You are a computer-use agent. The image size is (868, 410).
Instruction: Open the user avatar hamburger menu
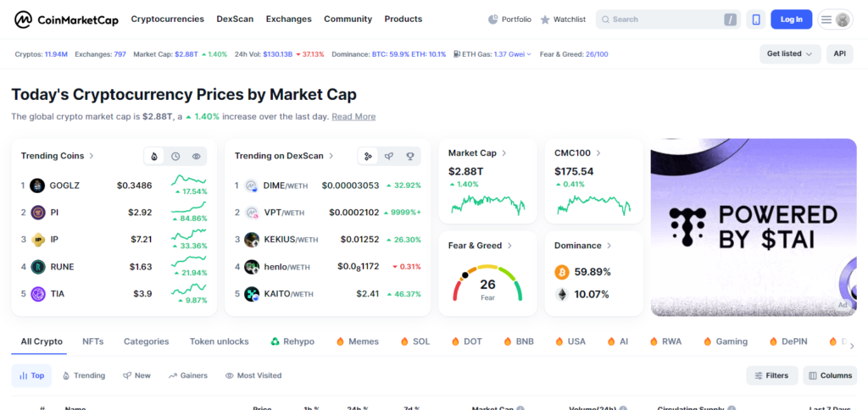tap(835, 19)
